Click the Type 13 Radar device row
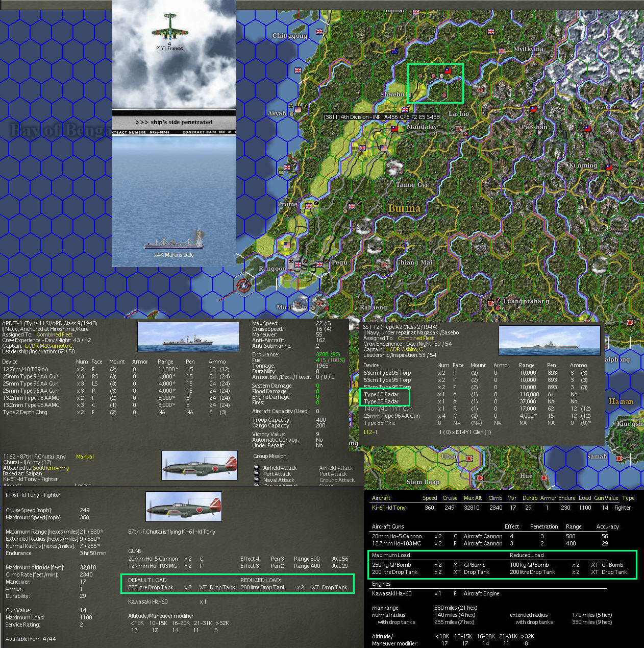This screenshot has width=644, height=648. pyautogui.click(x=470, y=394)
